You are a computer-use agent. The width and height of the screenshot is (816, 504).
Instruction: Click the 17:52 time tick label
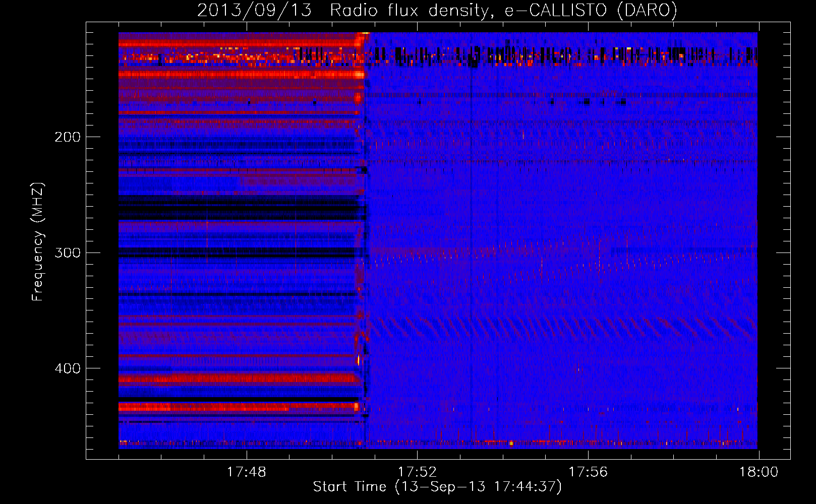(x=417, y=472)
